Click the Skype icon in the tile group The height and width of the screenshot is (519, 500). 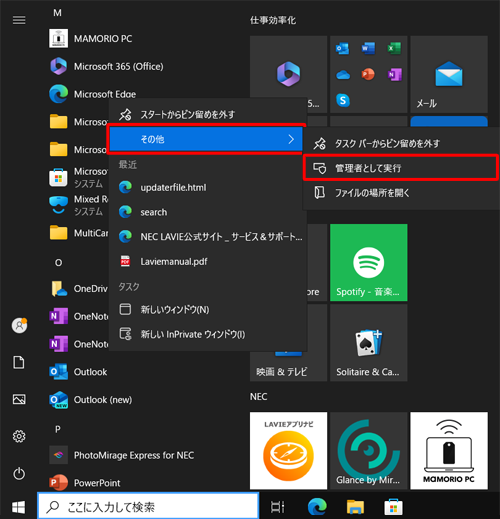(x=343, y=100)
